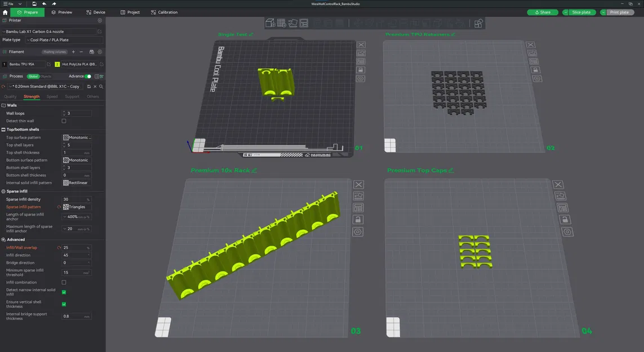The image size is (644, 352).
Task: Open the Preview tab
Action: 62,12
